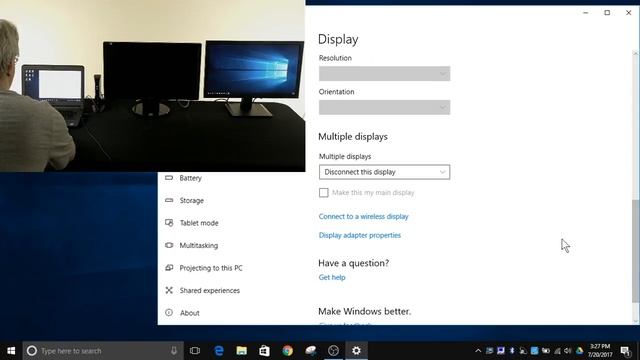Click the Type here to search box
Viewport: 640px width, 360px height.
pos(103,351)
